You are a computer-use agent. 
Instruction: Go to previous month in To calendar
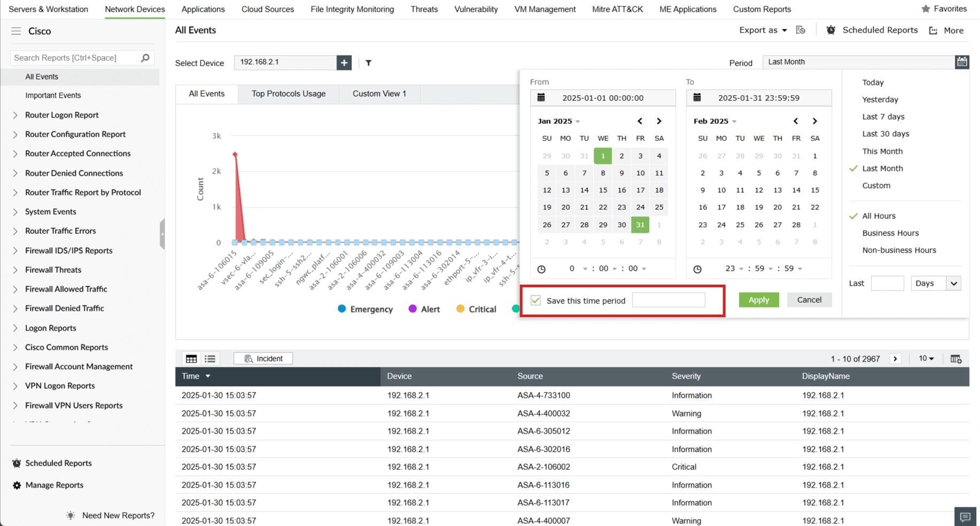pos(796,121)
